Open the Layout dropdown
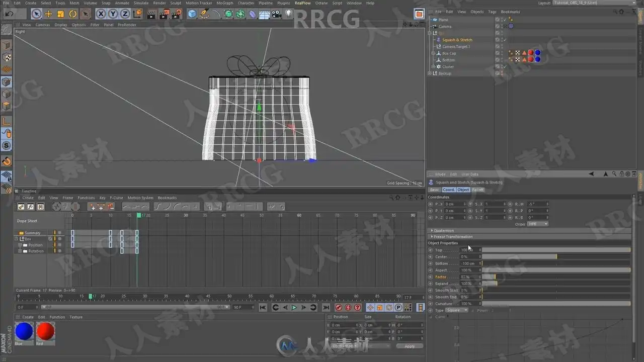 (595, 3)
